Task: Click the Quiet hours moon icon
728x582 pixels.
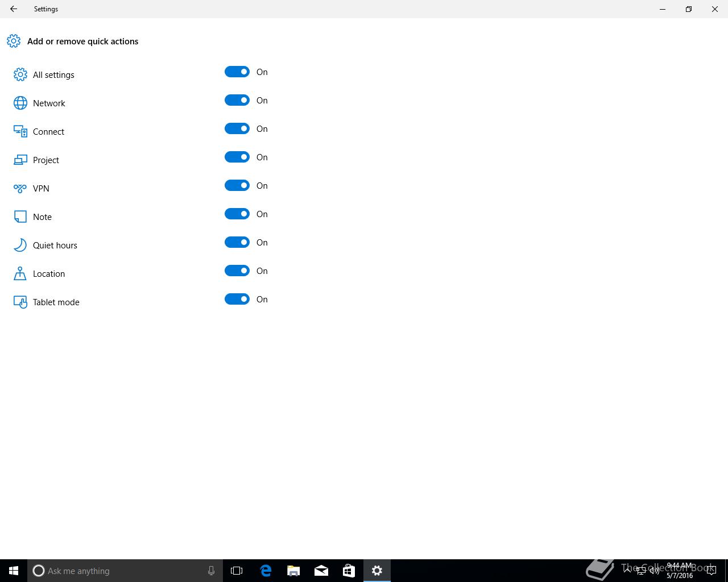Action: [20, 245]
